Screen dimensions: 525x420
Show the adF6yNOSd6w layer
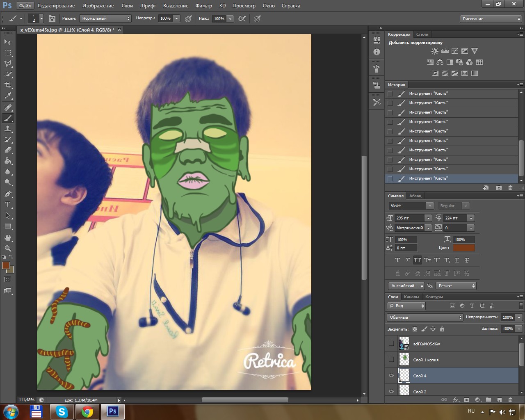(391, 343)
